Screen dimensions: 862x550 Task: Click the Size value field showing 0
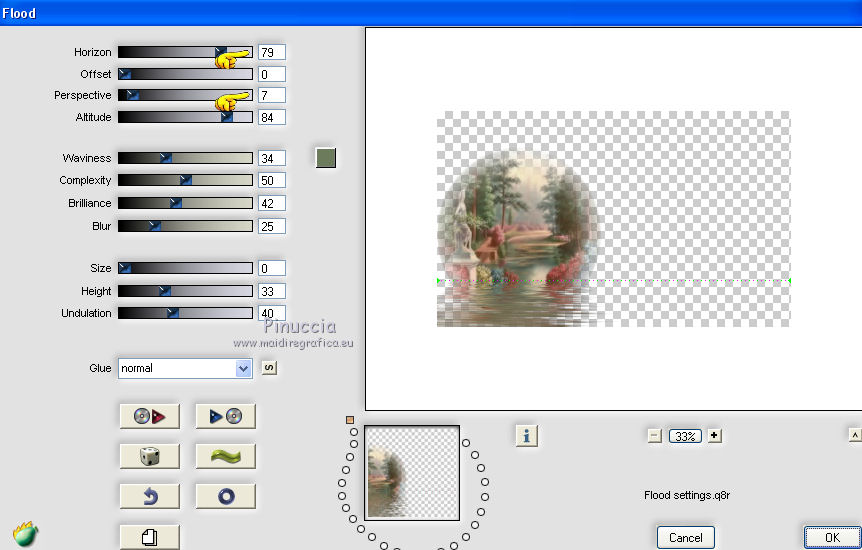[x=272, y=268]
